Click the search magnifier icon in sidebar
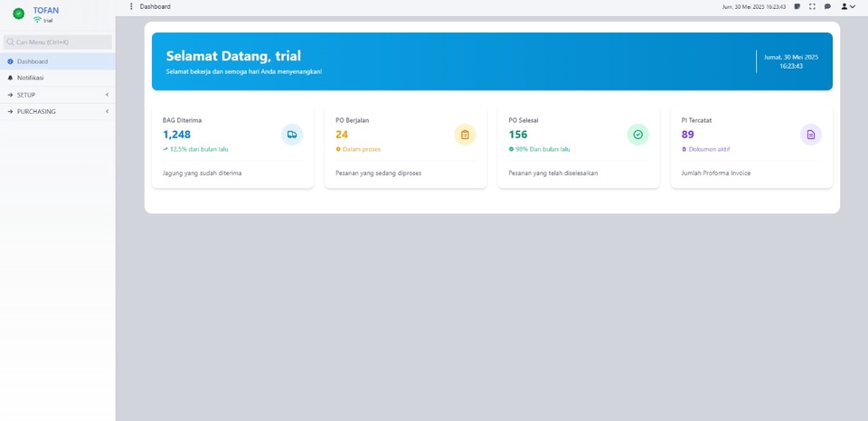The image size is (868, 421). tap(10, 42)
